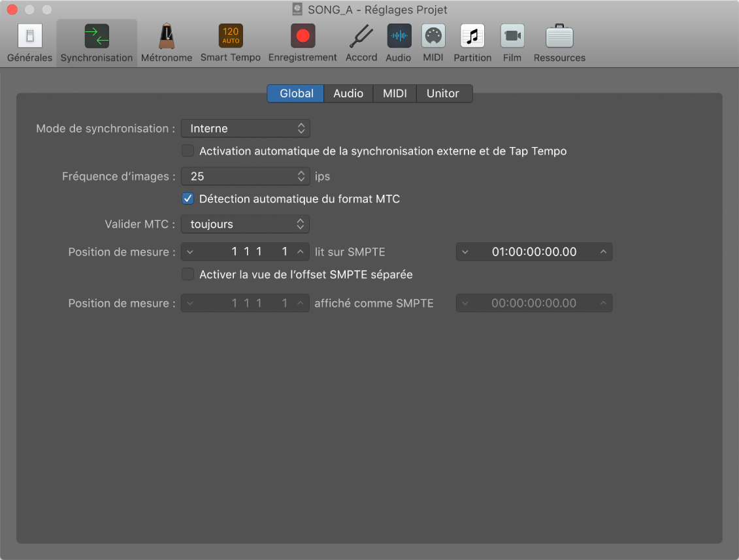Open the Fréquence d'images dropdown
The image size is (739, 560).
coord(246,176)
